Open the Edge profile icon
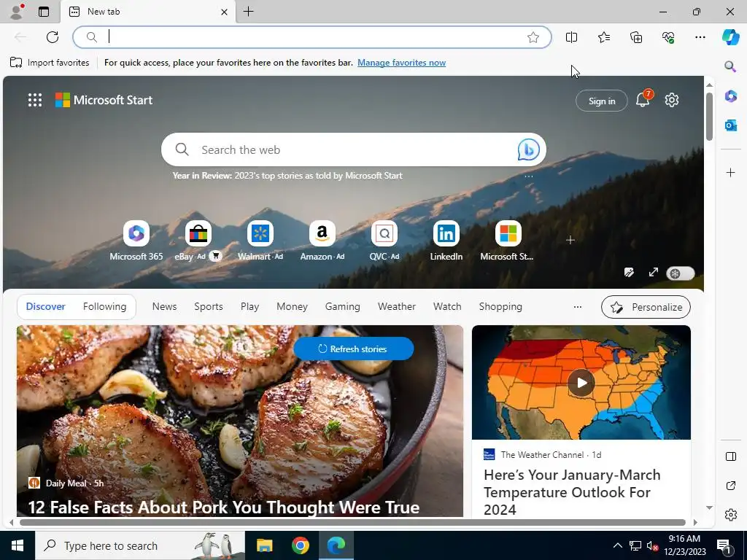Screen dimensions: 747x560 (x=16, y=12)
